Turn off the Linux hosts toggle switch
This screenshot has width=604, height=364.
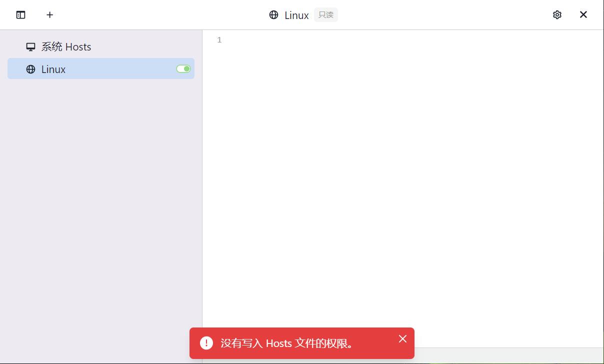tap(183, 69)
